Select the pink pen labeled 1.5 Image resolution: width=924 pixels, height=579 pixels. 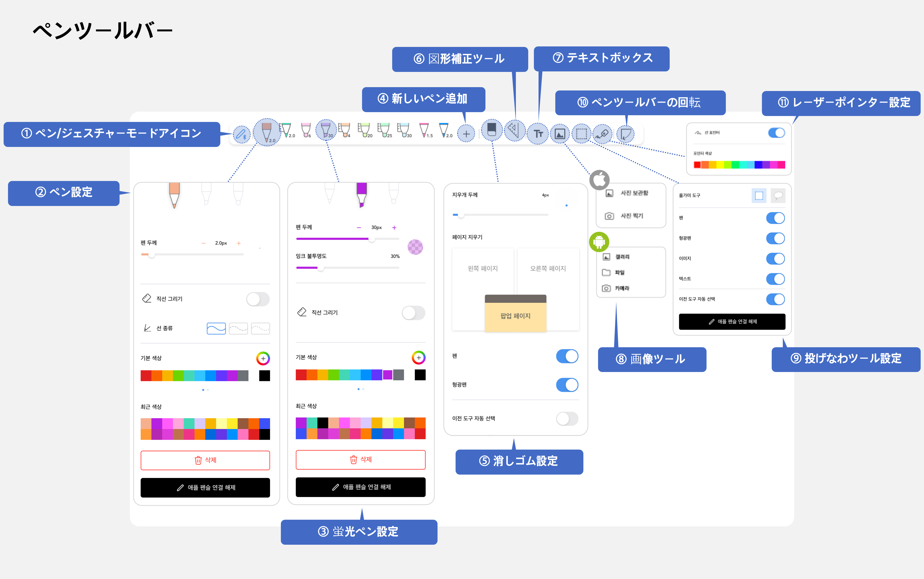click(x=425, y=130)
